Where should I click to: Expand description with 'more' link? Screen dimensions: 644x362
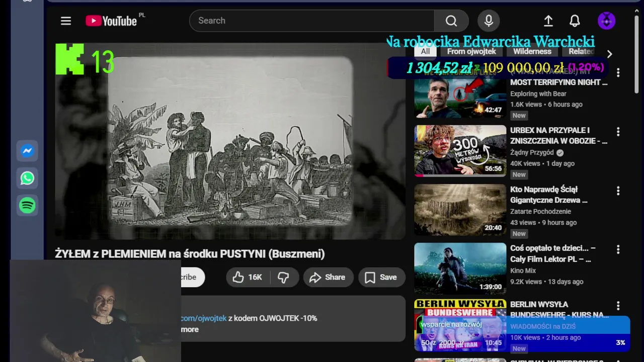pos(190,329)
